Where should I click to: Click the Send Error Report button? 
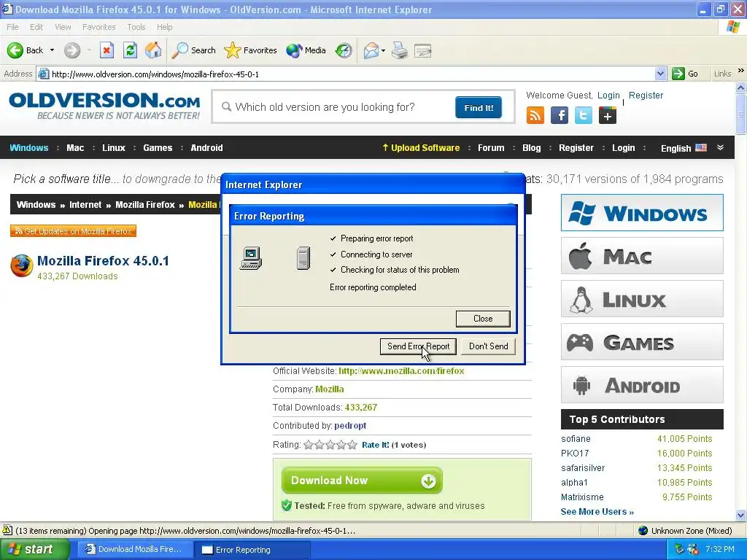(418, 346)
